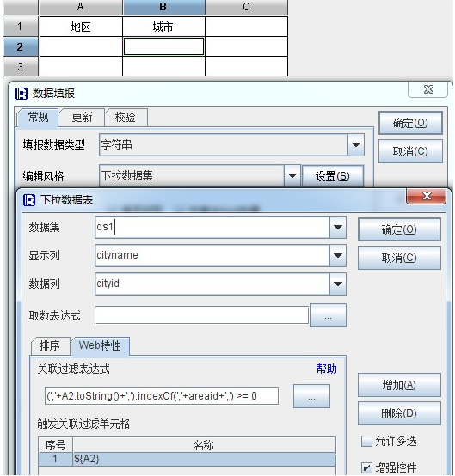Expand the 显示列 cityname dropdown
Viewport: 455px width, 476px height.
point(338,255)
